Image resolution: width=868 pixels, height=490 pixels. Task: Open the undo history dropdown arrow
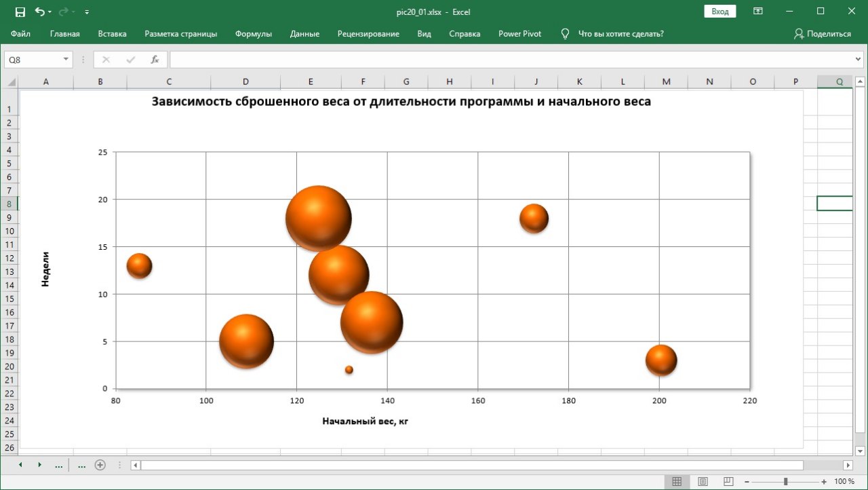[50, 12]
